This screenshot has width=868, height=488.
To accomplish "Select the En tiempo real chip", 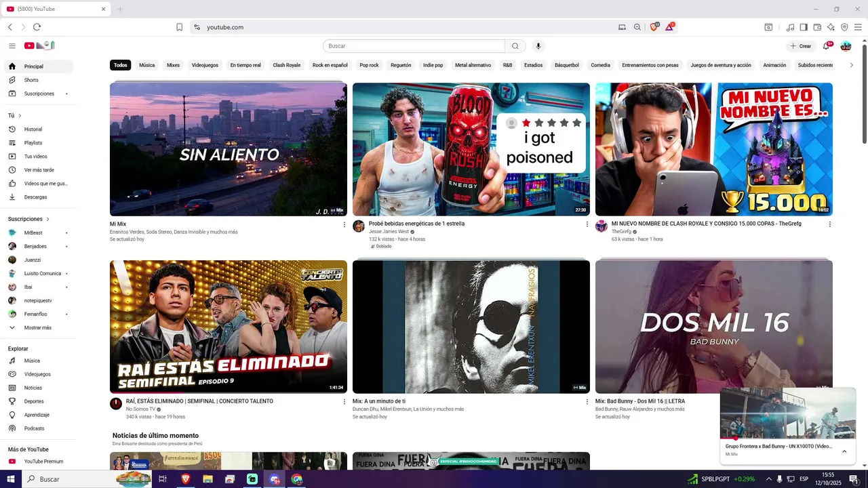I will (x=245, y=65).
